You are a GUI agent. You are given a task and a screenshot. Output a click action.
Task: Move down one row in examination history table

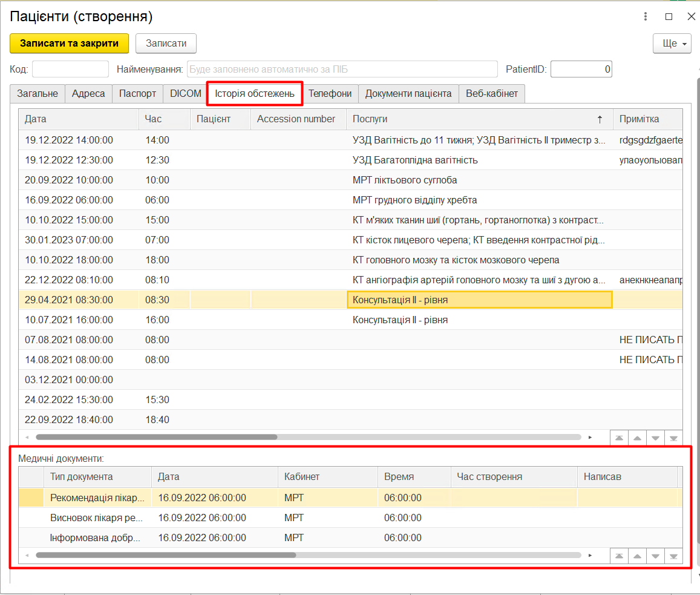655,438
